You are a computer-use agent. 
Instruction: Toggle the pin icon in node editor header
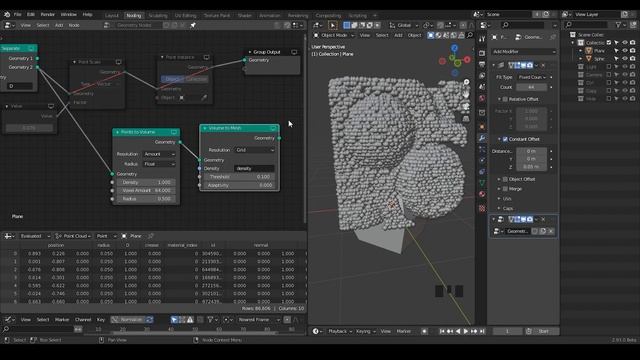tap(193, 25)
